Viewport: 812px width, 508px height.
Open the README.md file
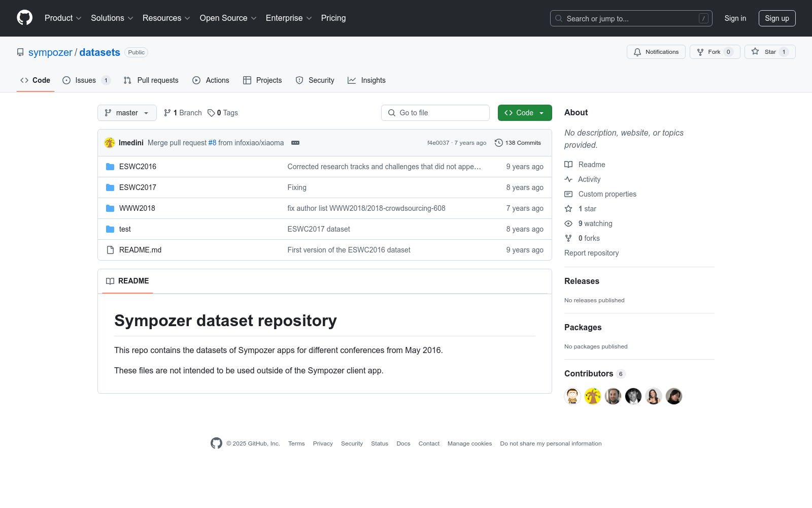pyautogui.click(x=140, y=250)
